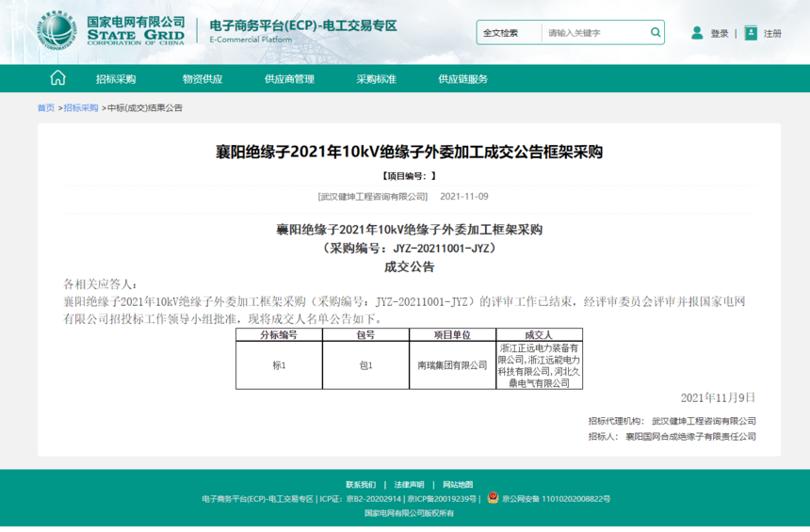
Task: Click the announcement main title heading
Action: point(409,152)
